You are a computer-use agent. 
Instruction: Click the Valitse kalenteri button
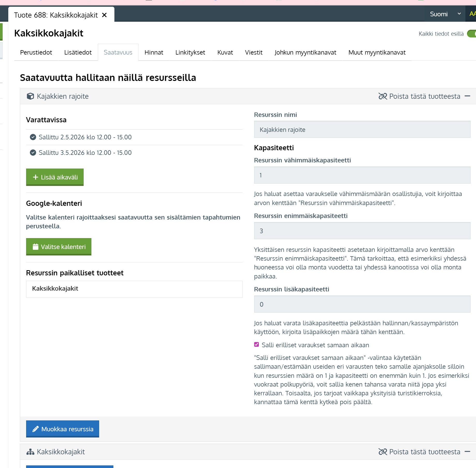tap(59, 247)
